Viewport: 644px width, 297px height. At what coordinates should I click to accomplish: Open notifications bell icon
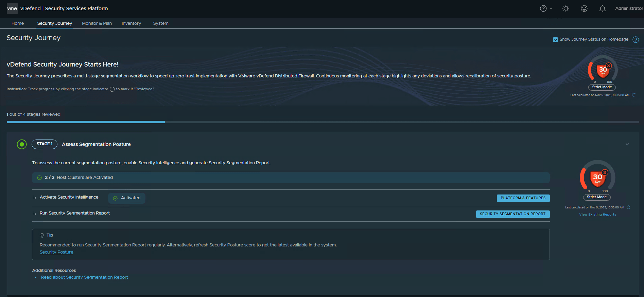(x=603, y=8)
